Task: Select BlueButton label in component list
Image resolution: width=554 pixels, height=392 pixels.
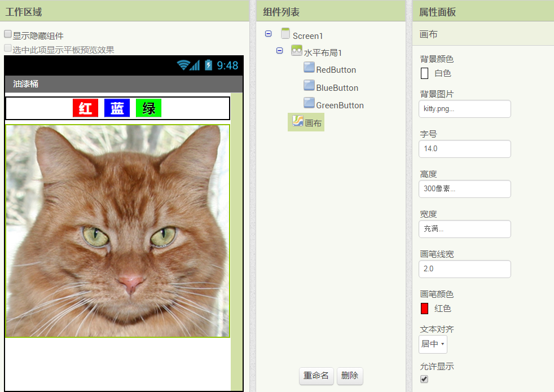Action: tap(337, 88)
